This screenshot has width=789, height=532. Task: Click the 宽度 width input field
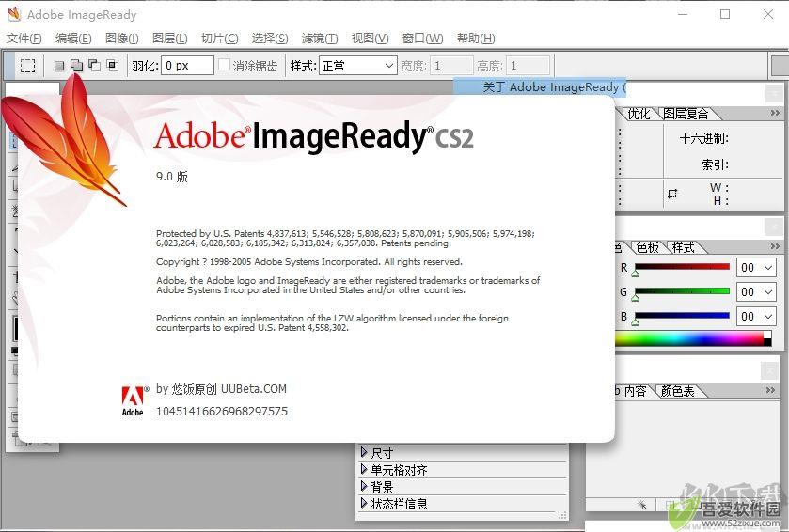(451, 66)
